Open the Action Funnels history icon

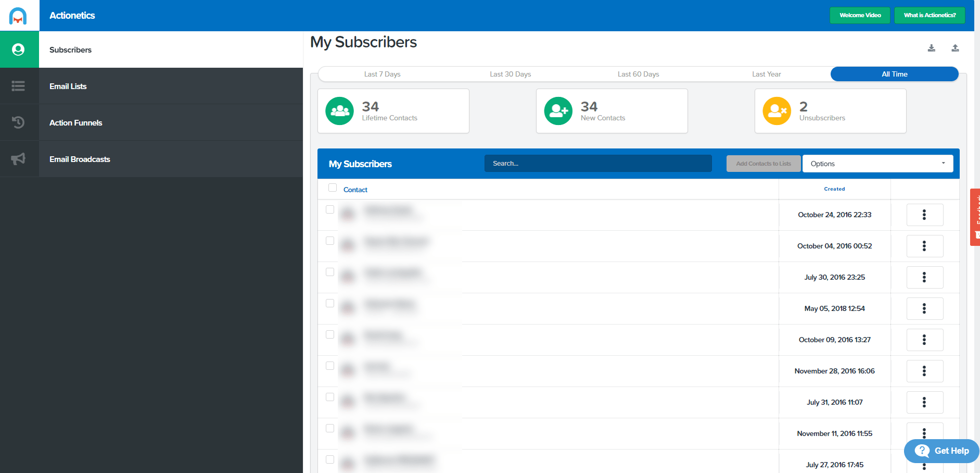click(x=18, y=122)
